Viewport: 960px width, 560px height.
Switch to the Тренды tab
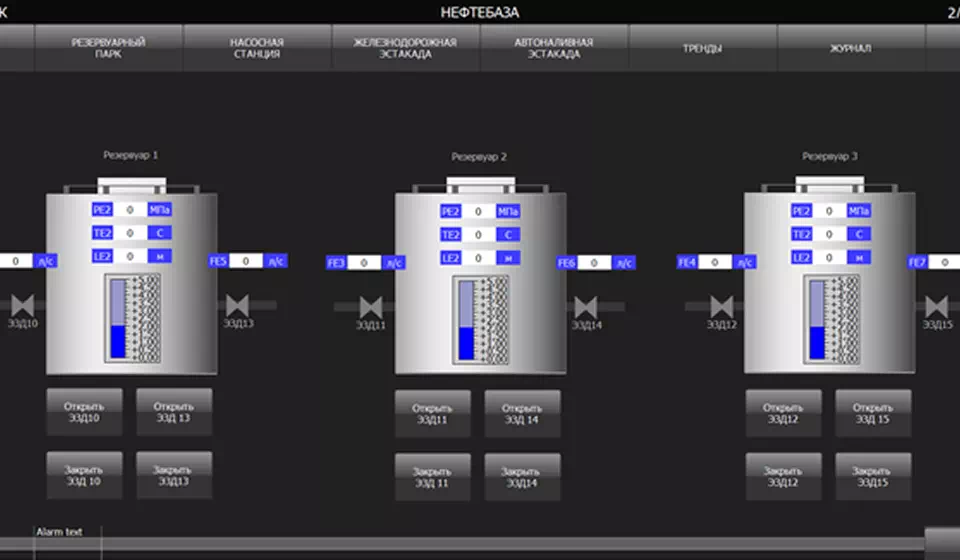click(x=702, y=48)
